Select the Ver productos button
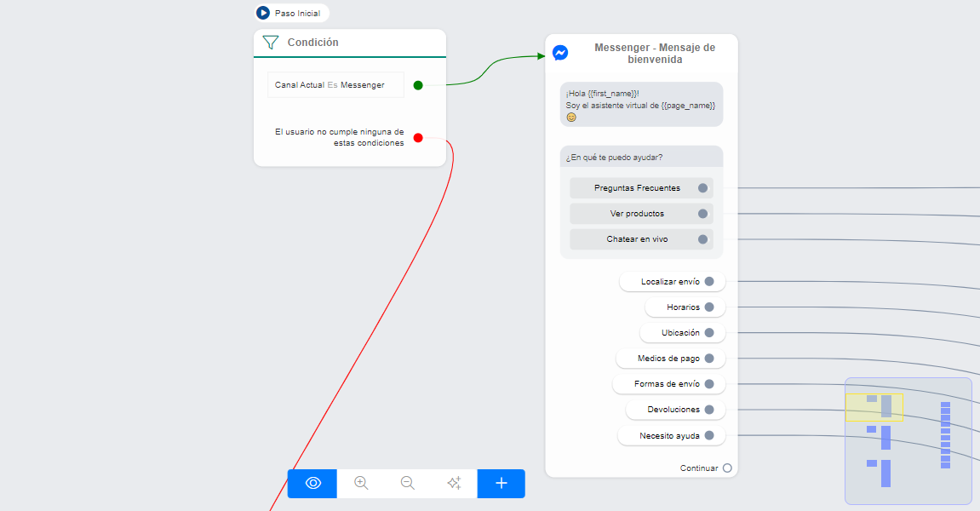Image resolution: width=980 pixels, height=511 pixels. pos(637,214)
